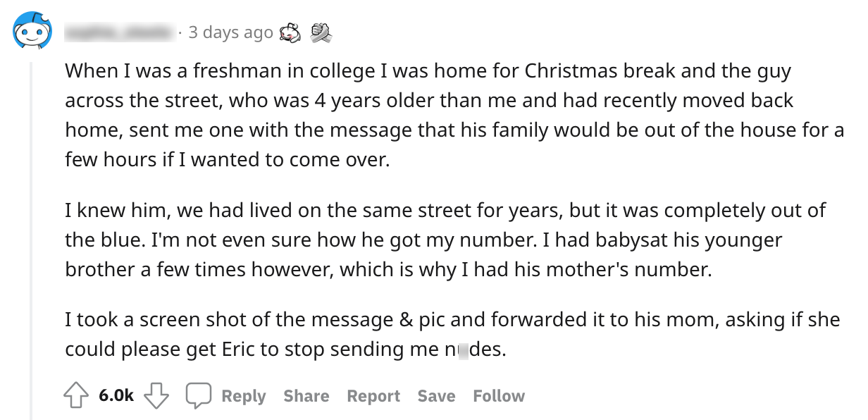Open the blurred username profile link

(118, 32)
